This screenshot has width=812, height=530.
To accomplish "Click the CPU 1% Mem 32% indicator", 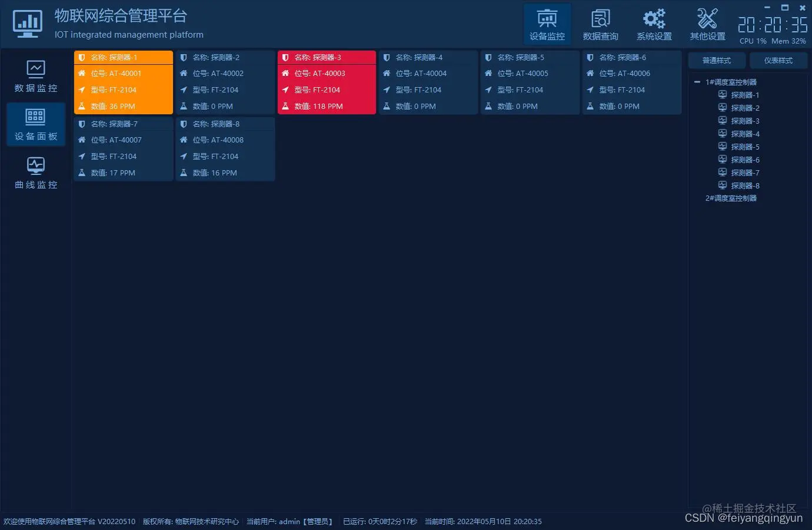I will click(773, 41).
